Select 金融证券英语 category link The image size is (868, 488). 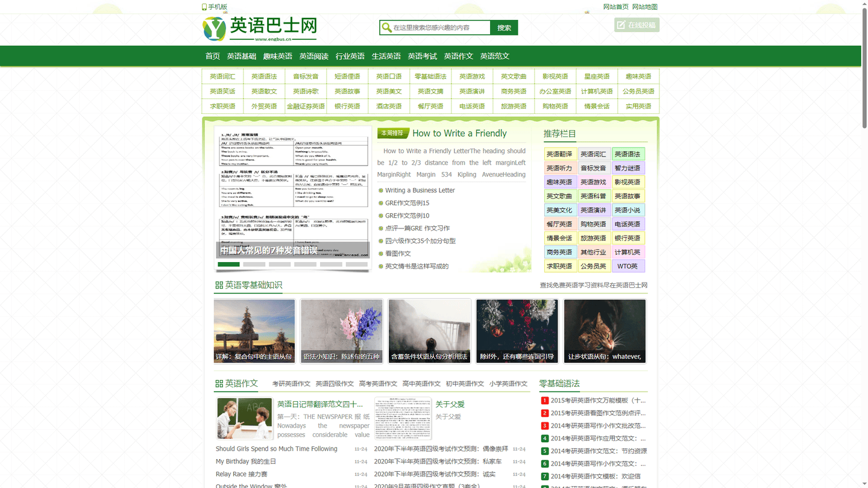pos(306,107)
